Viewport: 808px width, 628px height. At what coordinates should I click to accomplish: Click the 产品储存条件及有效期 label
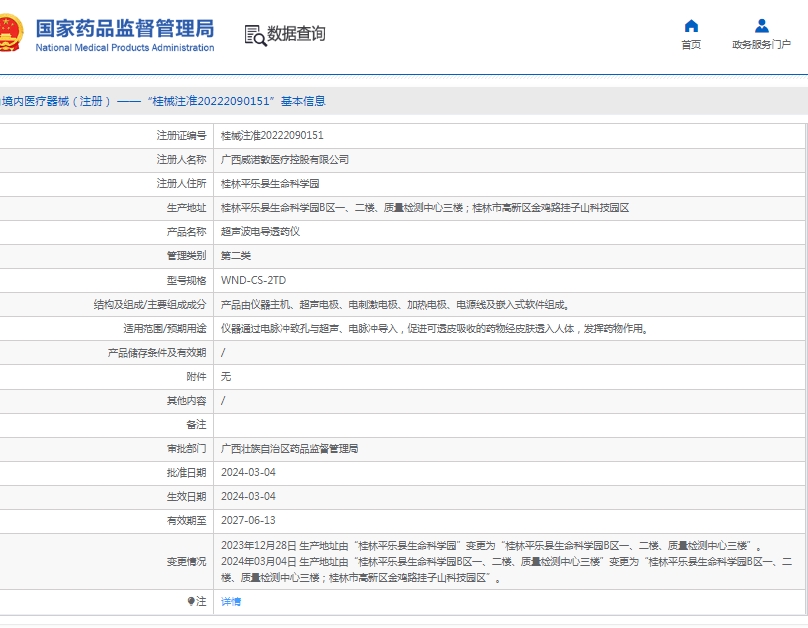157,353
